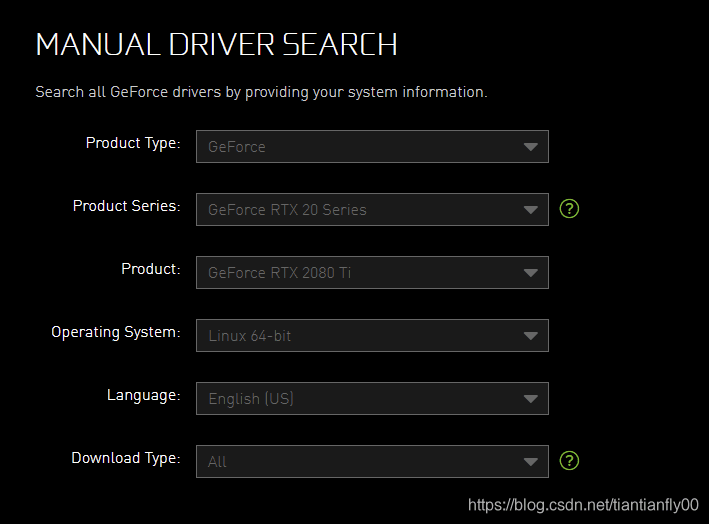Click the MANUAL DRIVER SEARCH heading
This screenshot has width=709, height=524.
click(x=216, y=45)
